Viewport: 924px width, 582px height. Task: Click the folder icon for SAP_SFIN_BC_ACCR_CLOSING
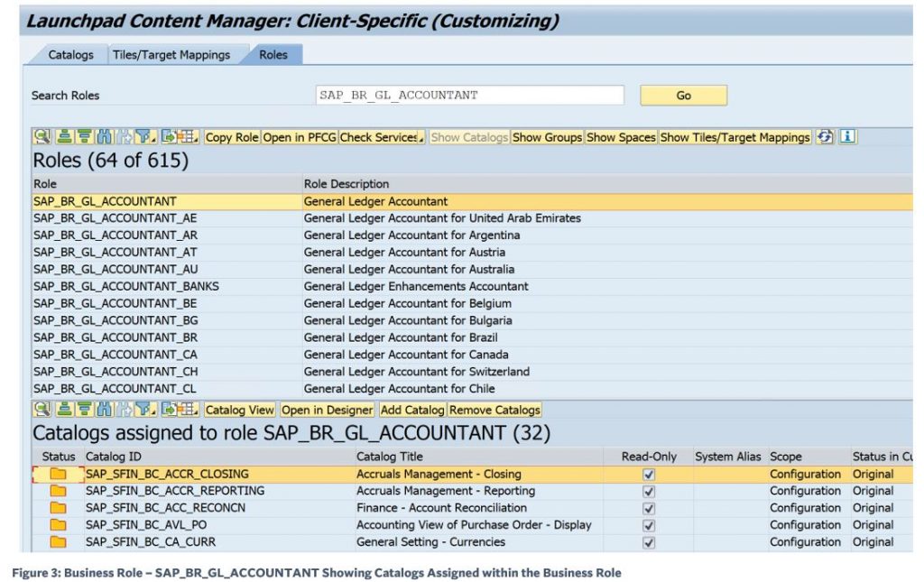58,475
